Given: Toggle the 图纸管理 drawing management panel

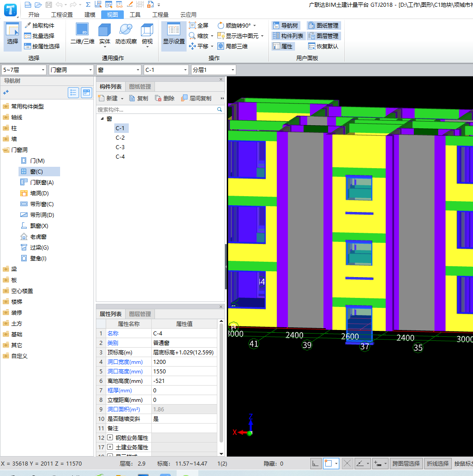Looking at the screenshot, I should pyautogui.click(x=323, y=25).
